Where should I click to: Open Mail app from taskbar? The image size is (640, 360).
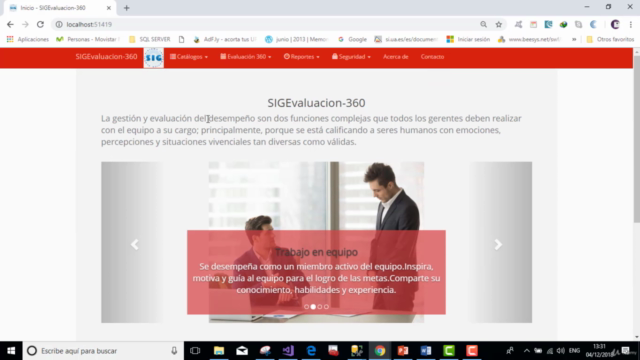[x=242, y=351]
